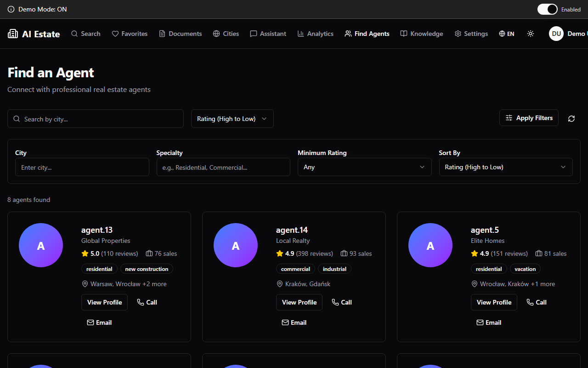Click agent.5's round avatar
The image size is (588, 368).
(x=430, y=245)
